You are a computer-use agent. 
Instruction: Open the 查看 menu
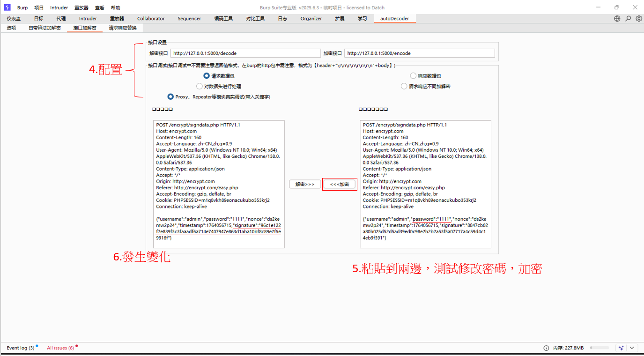(x=100, y=8)
